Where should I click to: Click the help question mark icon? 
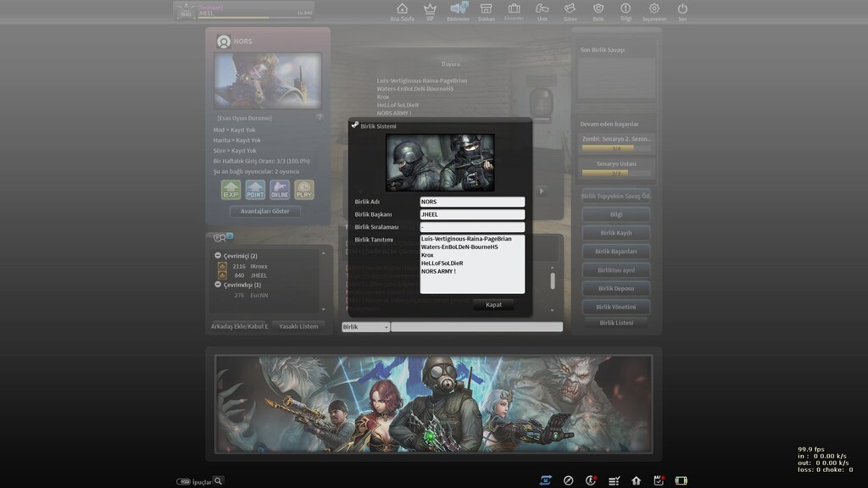(320, 117)
